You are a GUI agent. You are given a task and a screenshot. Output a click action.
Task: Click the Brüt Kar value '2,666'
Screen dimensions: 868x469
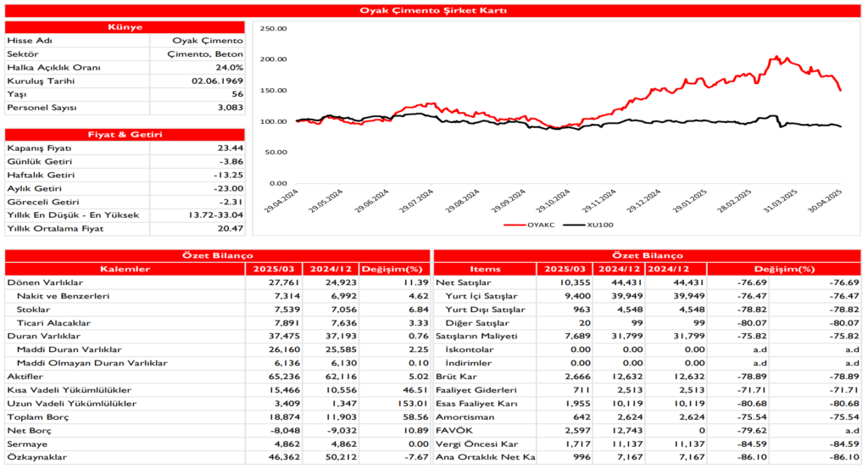(x=576, y=377)
